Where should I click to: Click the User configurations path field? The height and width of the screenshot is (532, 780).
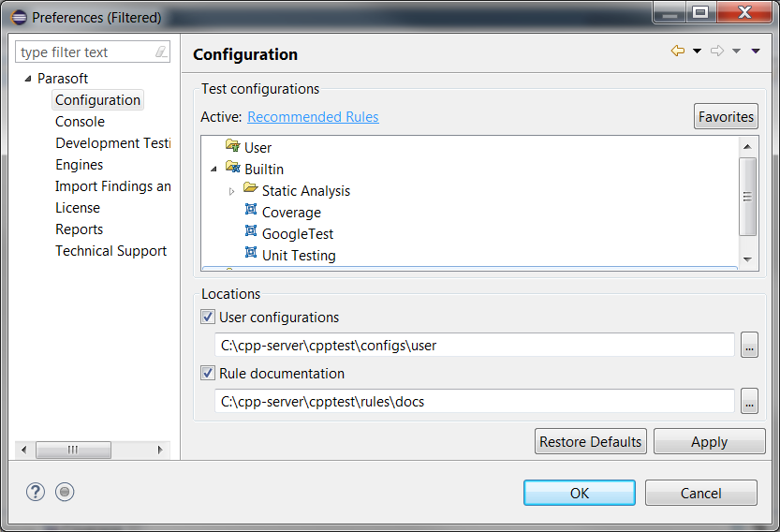tap(475, 346)
